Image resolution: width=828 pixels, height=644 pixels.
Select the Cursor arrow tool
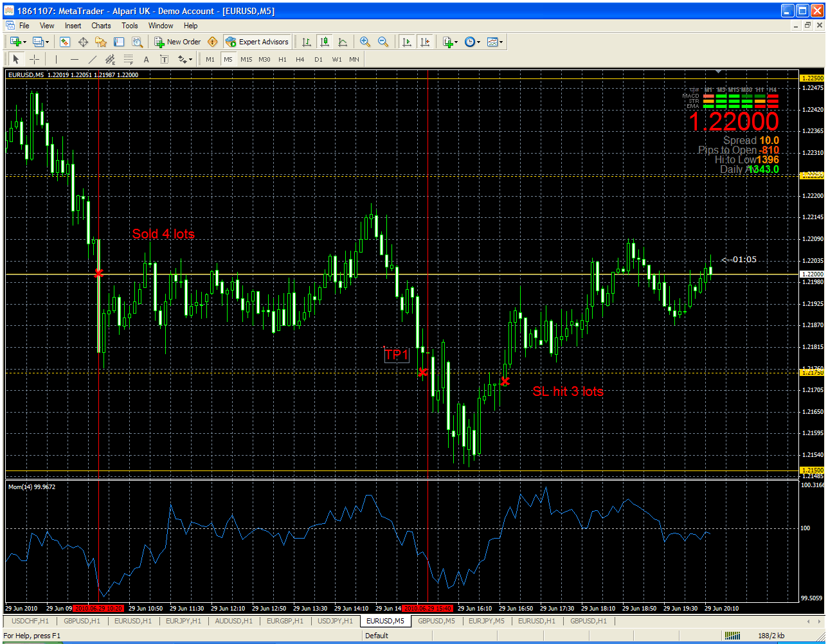coord(16,59)
